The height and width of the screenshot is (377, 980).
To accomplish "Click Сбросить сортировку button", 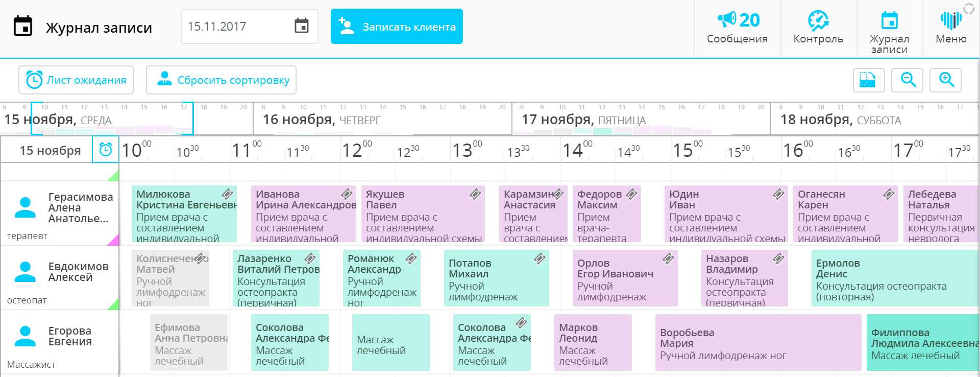I will (221, 80).
